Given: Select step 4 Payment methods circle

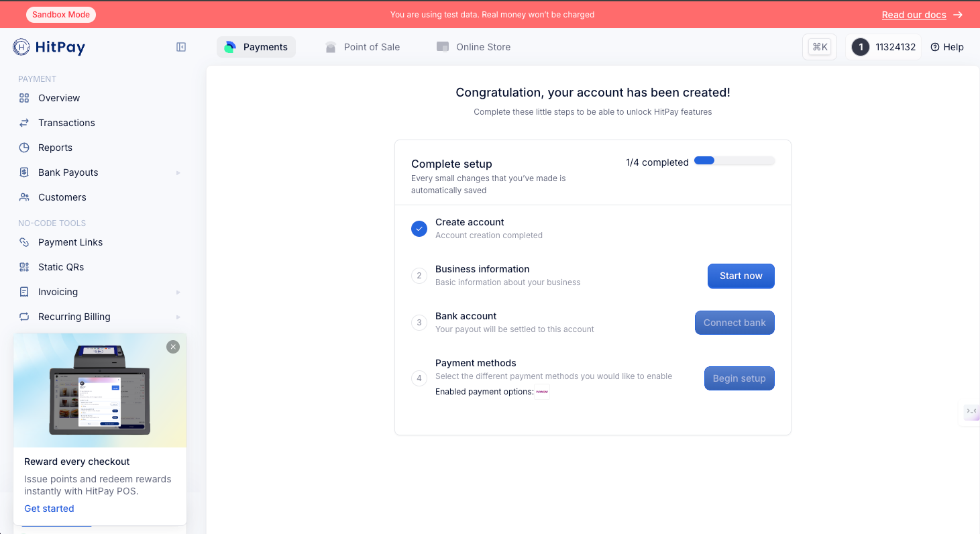Looking at the screenshot, I should (419, 378).
